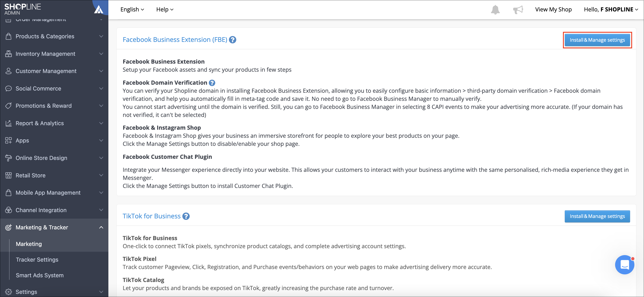Click the SHOPLINE Admin logo
Image resolution: width=644 pixels, height=297 pixels.
click(22, 9)
